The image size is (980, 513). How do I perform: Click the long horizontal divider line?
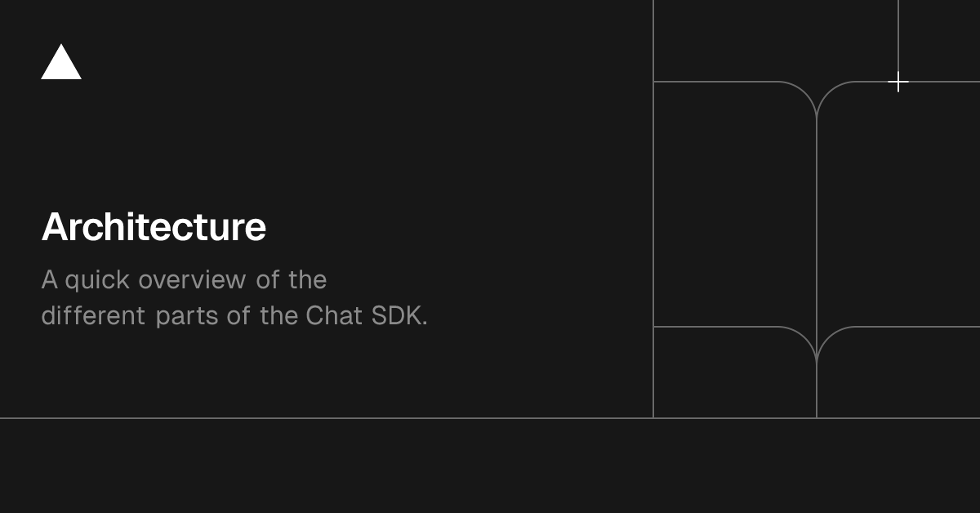[327, 418]
